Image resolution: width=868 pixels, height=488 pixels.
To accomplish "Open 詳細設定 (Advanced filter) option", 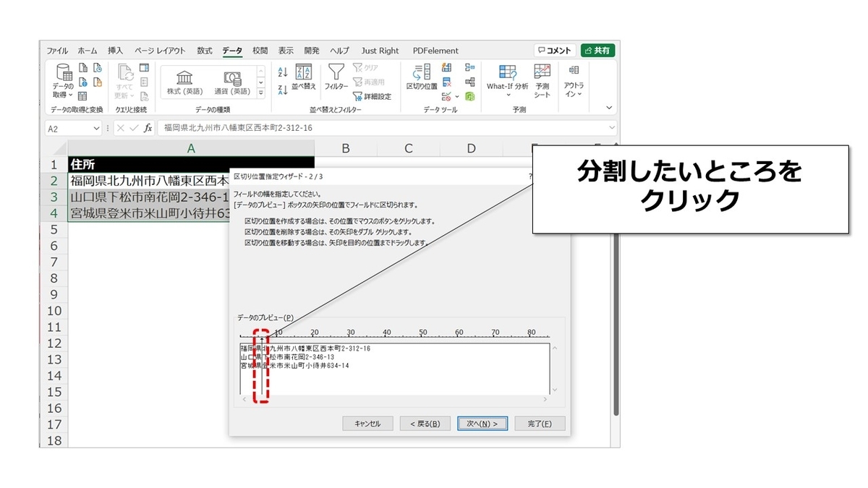I will (372, 96).
